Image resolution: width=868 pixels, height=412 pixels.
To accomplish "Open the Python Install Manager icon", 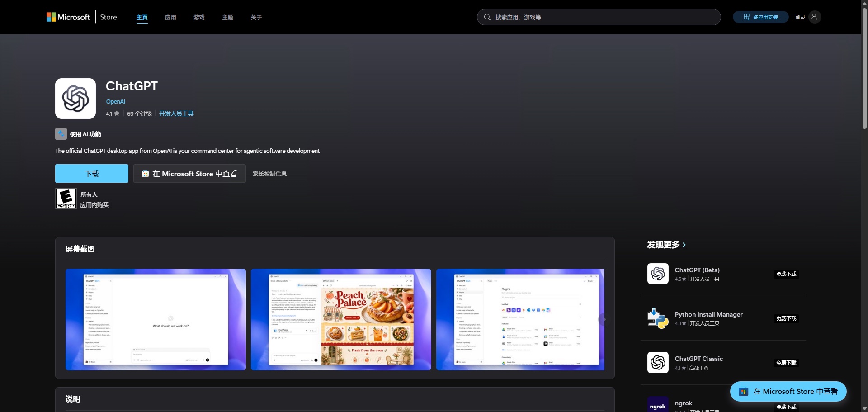I will [658, 318].
